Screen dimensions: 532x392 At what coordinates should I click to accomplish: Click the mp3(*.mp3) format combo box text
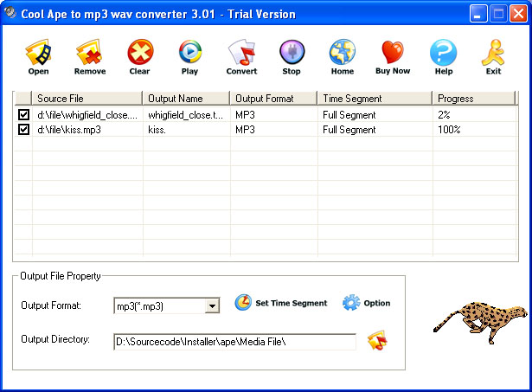[140, 306]
